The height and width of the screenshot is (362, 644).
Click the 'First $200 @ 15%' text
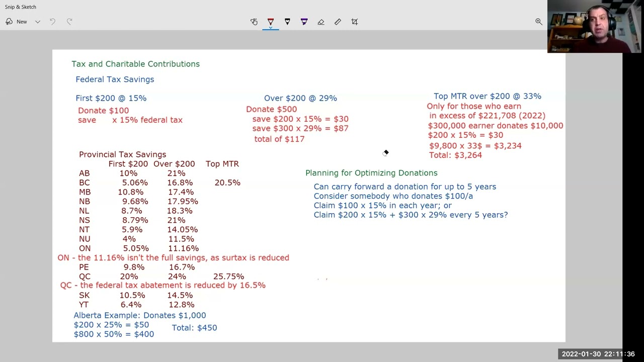click(111, 98)
